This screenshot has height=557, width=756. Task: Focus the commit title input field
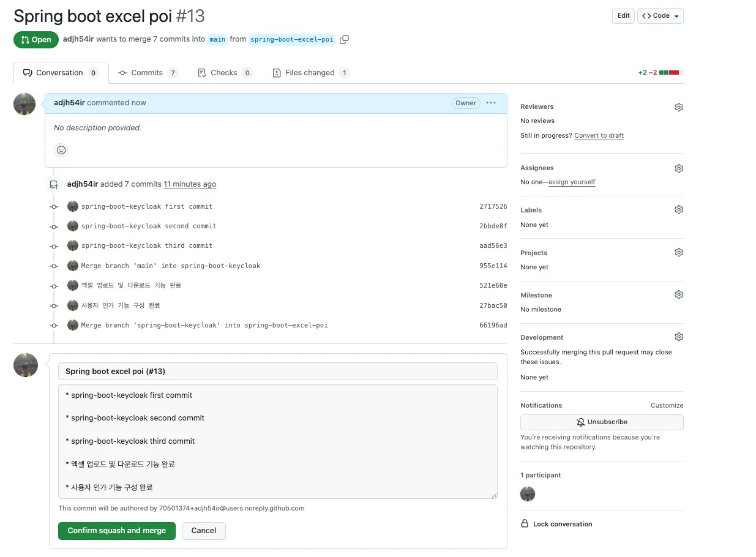(x=278, y=372)
